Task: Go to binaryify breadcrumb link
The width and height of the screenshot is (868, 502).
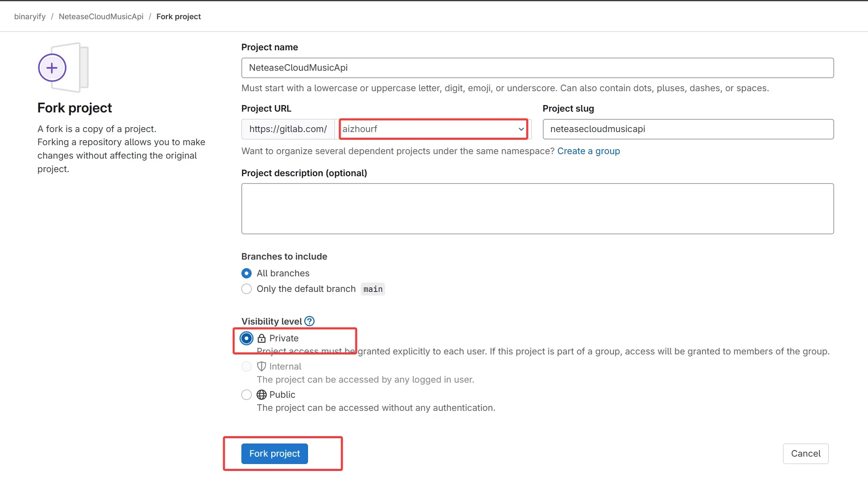Action: pyautogui.click(x=30, y=16)
